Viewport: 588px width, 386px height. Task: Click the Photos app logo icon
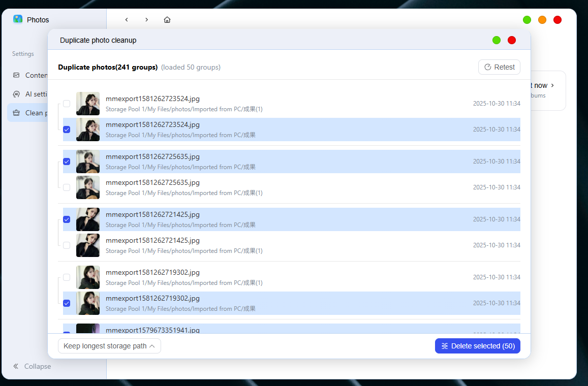(x=18, y=19)
